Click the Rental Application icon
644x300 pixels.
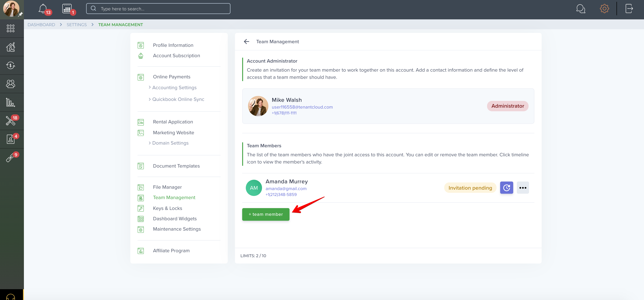point(141,122)
